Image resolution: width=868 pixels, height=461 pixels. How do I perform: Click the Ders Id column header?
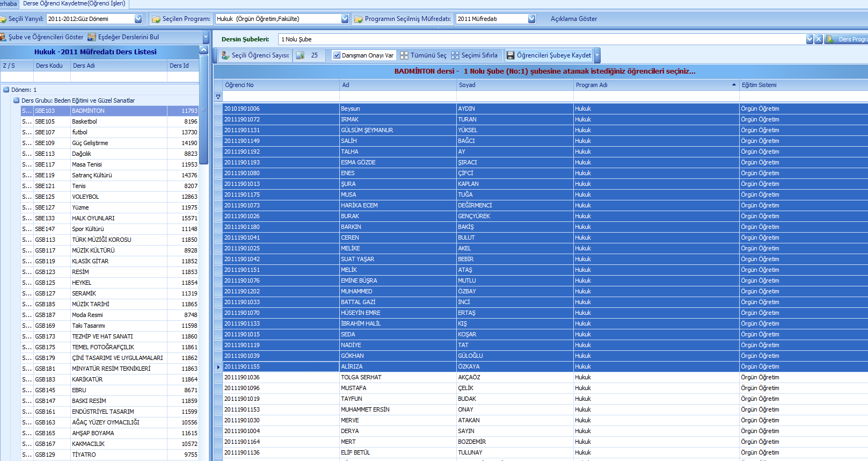click(x=183, y=66)
